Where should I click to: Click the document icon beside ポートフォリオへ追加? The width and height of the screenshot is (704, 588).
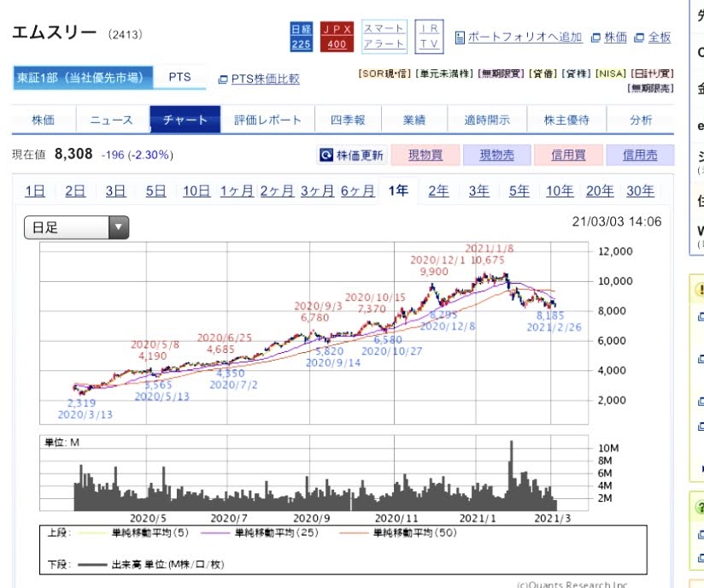click(x=460, y=38)
